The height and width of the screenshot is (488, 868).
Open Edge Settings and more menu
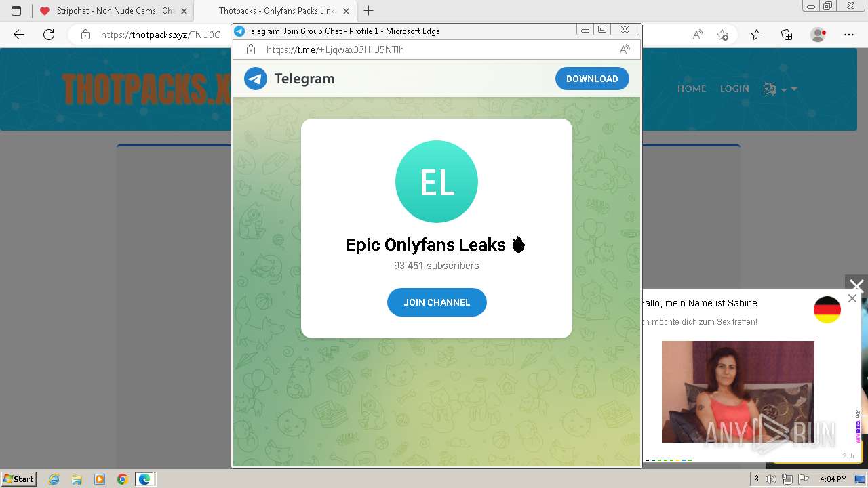[849, 35]
